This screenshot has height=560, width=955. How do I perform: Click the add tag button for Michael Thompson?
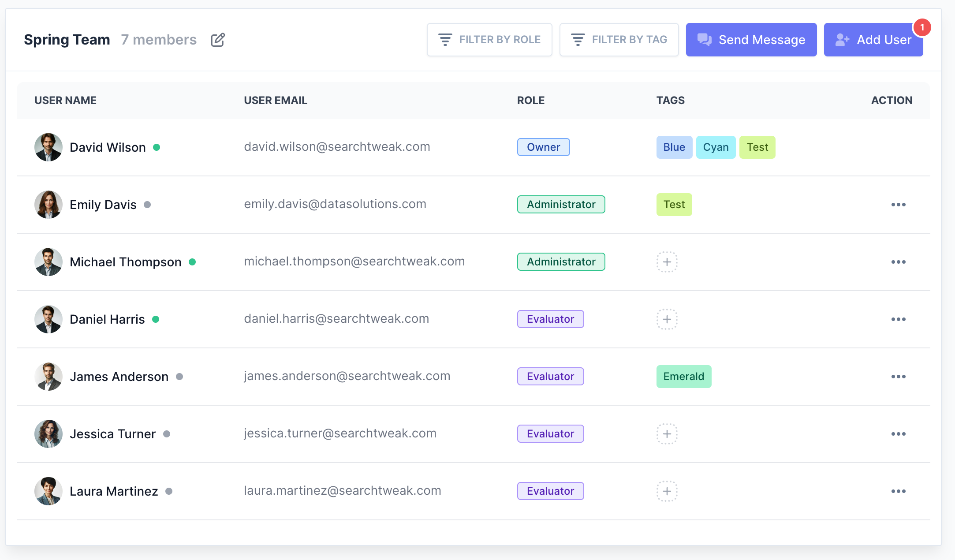click(x=667, y=261)
